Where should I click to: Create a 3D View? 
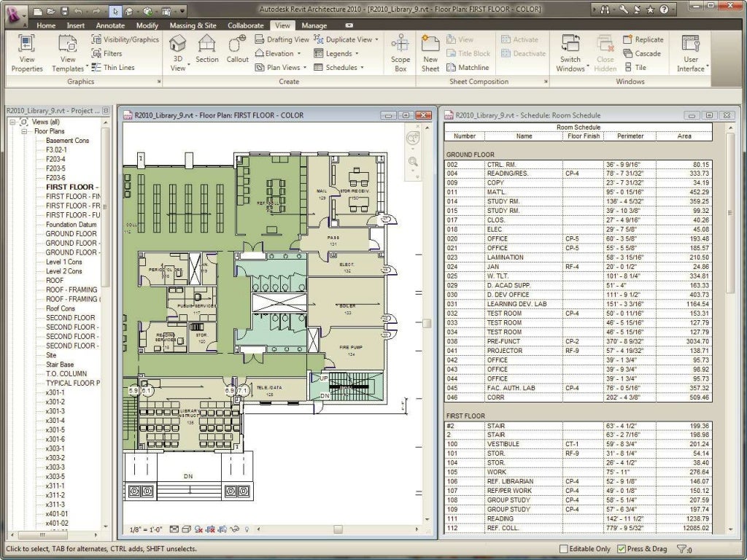click(178, 53)
